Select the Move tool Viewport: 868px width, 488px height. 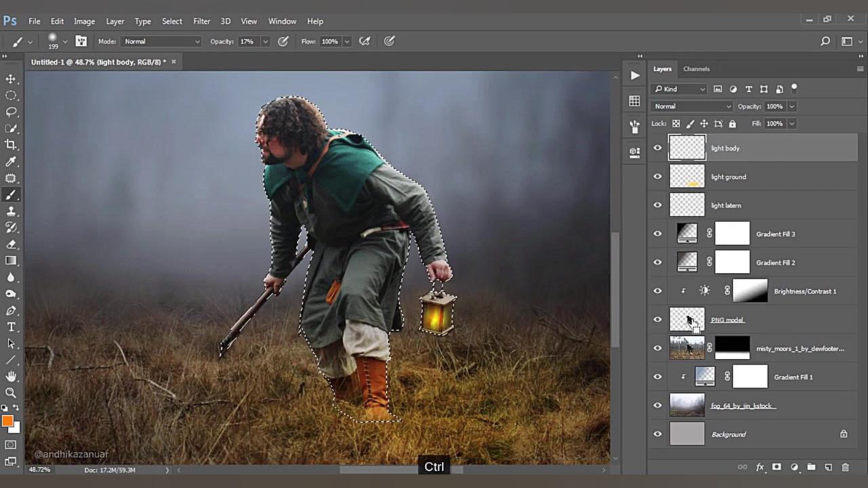[x=11, y=79]
